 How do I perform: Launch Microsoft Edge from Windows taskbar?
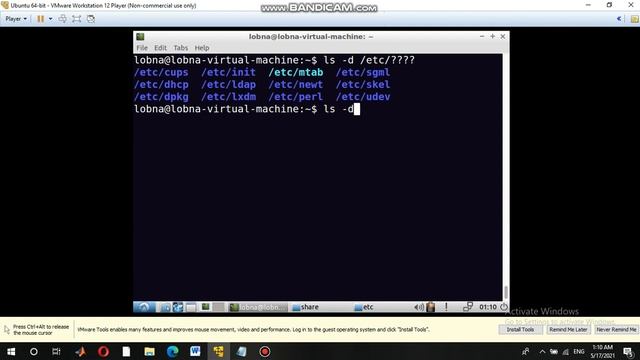[x=173, y=351]
